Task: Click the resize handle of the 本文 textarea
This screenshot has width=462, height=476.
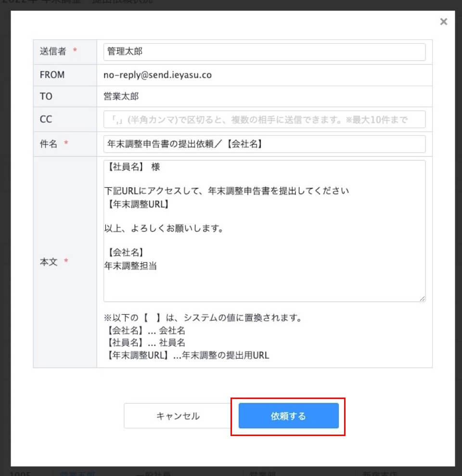Action: pos(422,298)
